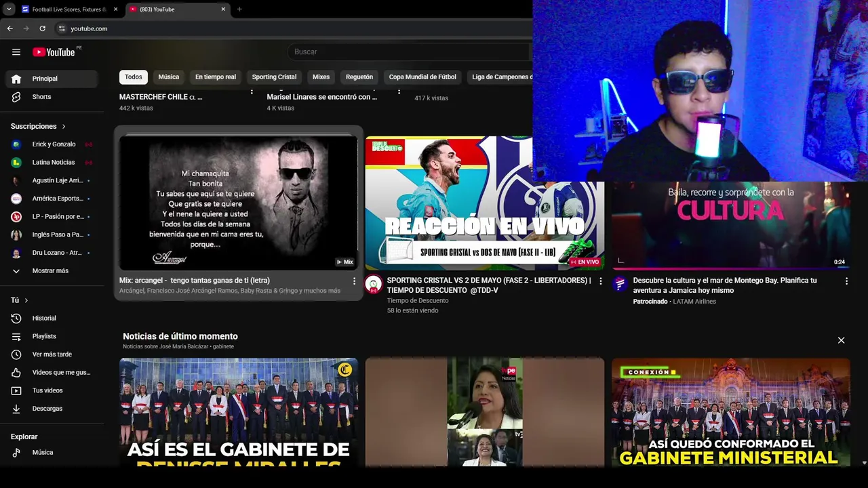
Task: Click page scrollbar down arrow
Action: 864,463
